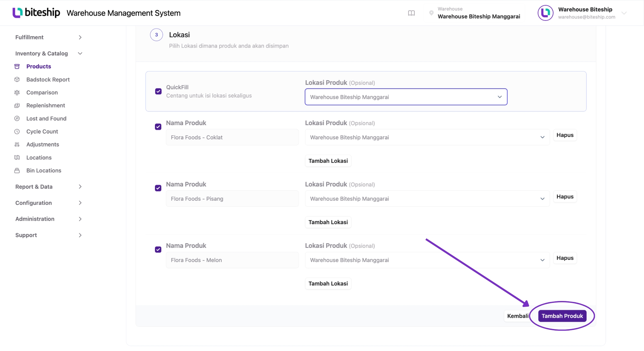The width and height of the screenshot is (644, 351).
Task: Open the Comparison page
Action: (42, 92)
